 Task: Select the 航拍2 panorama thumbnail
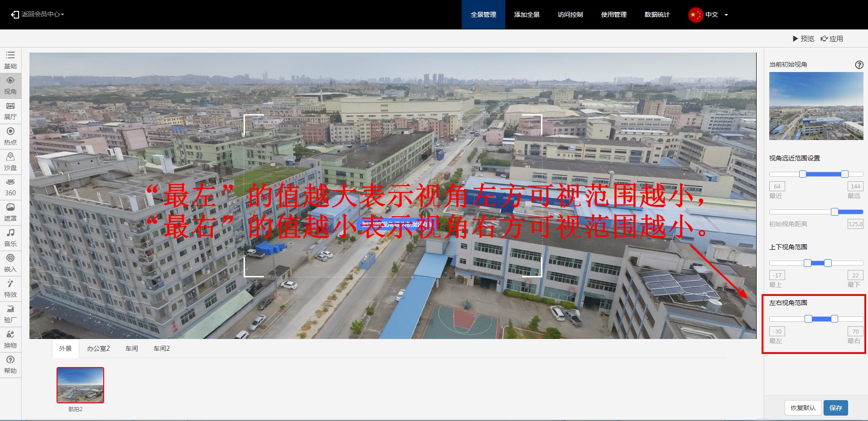coord(80,385)
